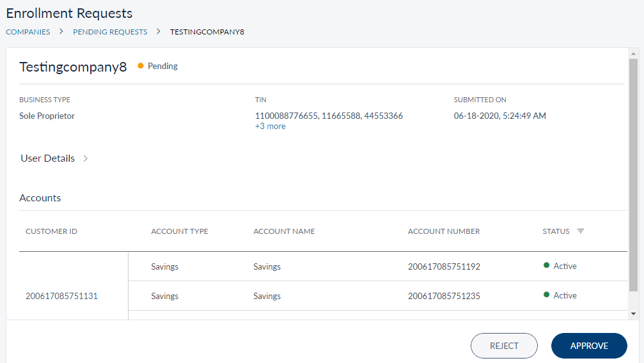Approve the enrollment request
This screenshot has width=644, height=363.
click(x=589, y=346)
